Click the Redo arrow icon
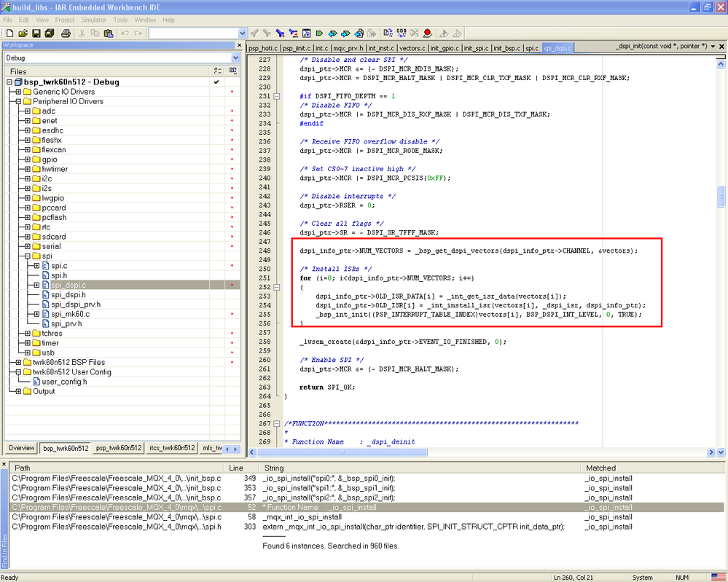Image resolution: width=728 pixels, height=582 pixels. pos(138,34)
